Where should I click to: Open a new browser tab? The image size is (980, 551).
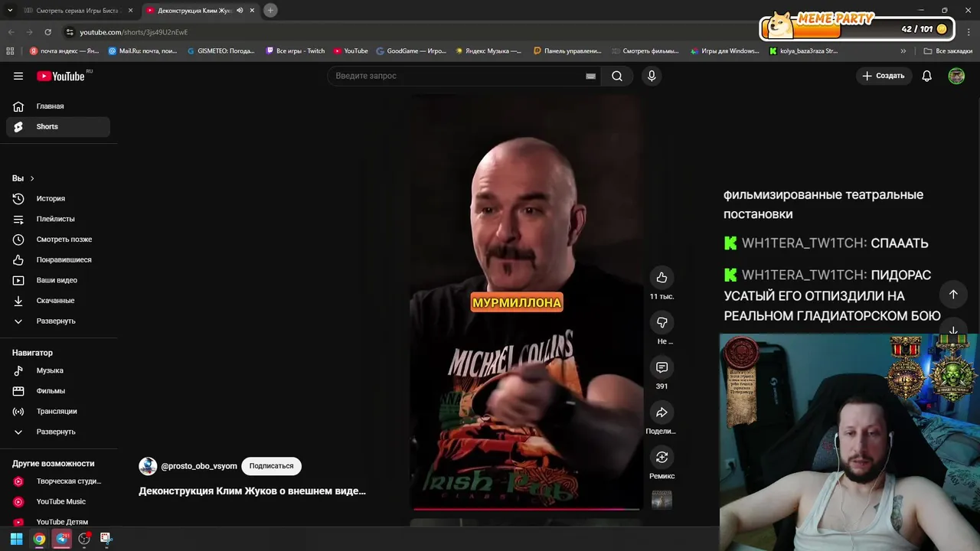point(270,11)
